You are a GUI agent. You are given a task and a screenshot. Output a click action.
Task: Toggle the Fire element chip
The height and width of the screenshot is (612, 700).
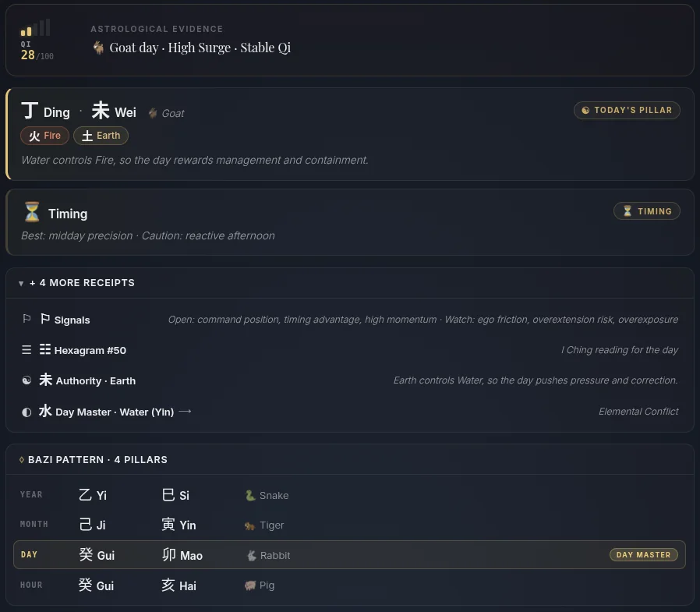tap(44, 136)
